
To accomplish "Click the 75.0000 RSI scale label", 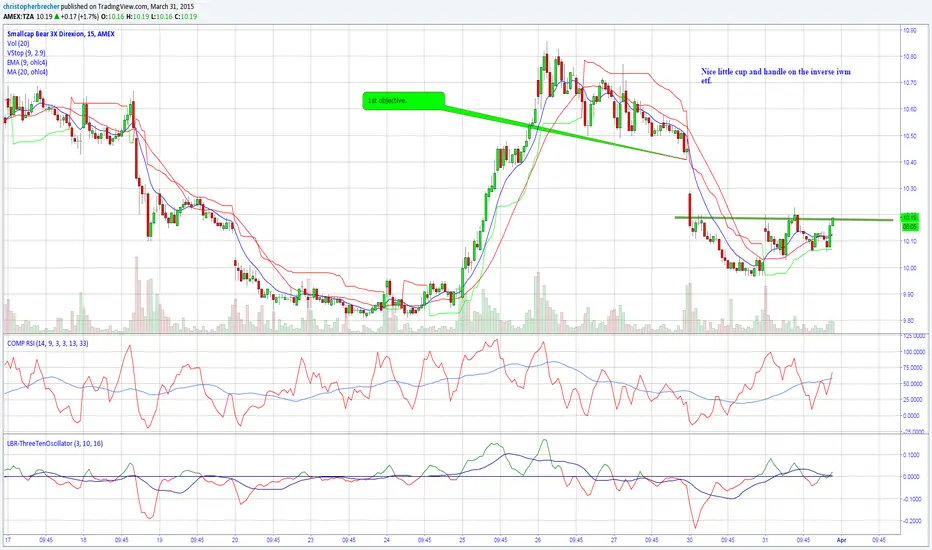I will (x=914, y=368).
